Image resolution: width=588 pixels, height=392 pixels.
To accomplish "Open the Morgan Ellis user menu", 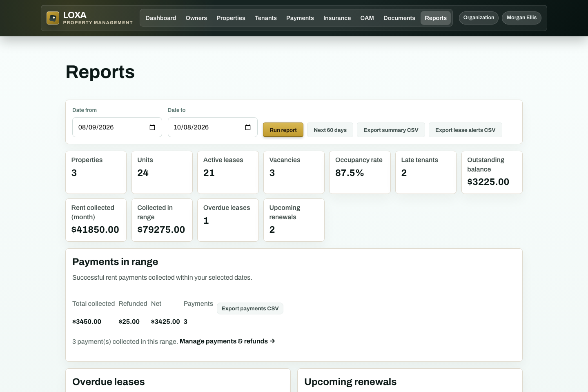I will tap(521, 18).
